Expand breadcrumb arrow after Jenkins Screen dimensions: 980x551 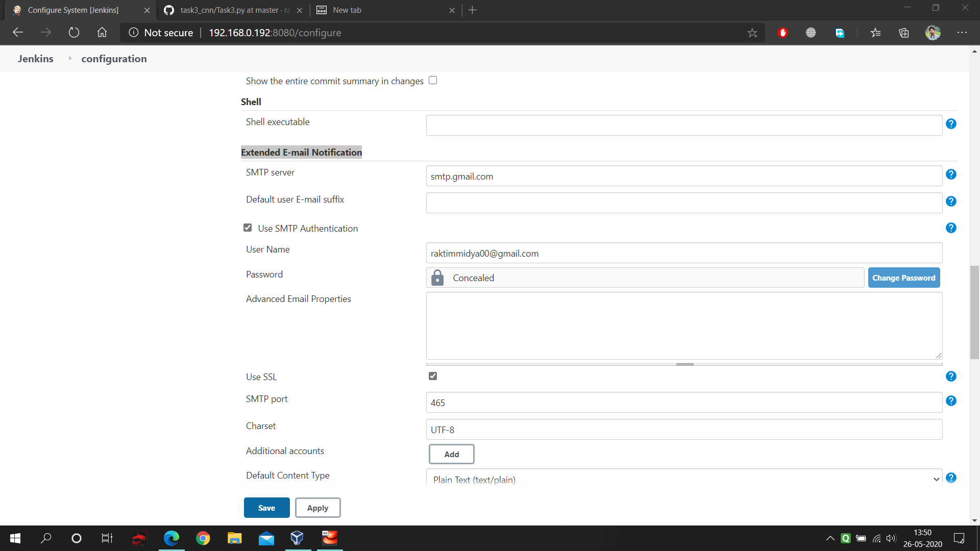[x=70, y=59]
